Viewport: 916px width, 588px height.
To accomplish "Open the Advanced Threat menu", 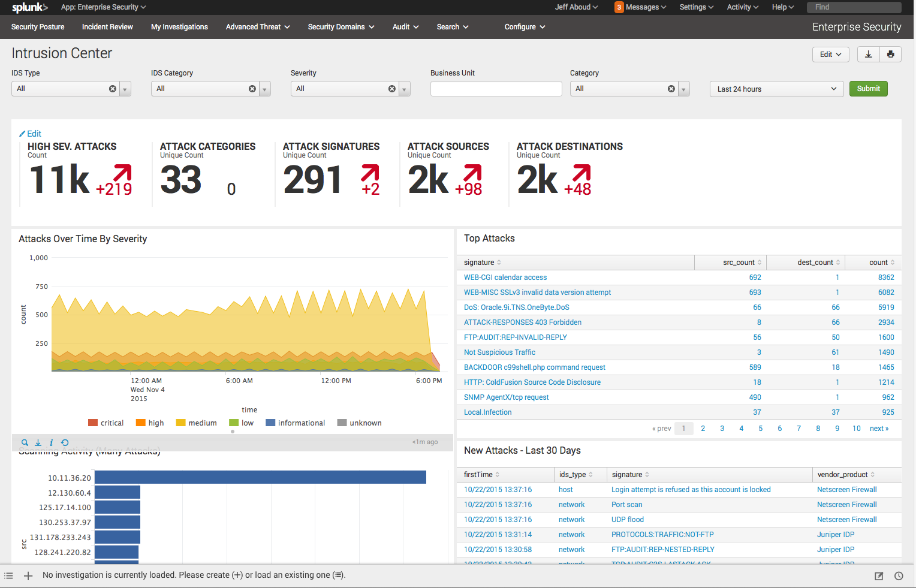I will pos(258,27).
